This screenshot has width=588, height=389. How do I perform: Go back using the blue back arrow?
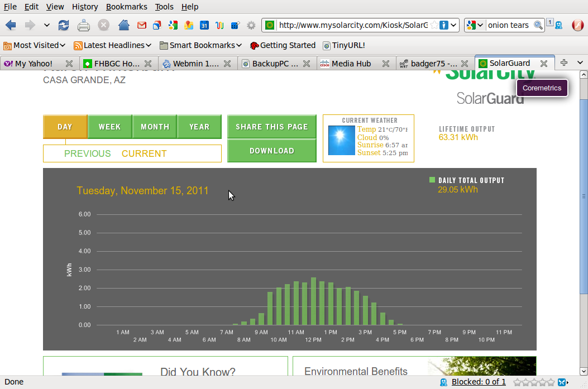click(11, 25)
